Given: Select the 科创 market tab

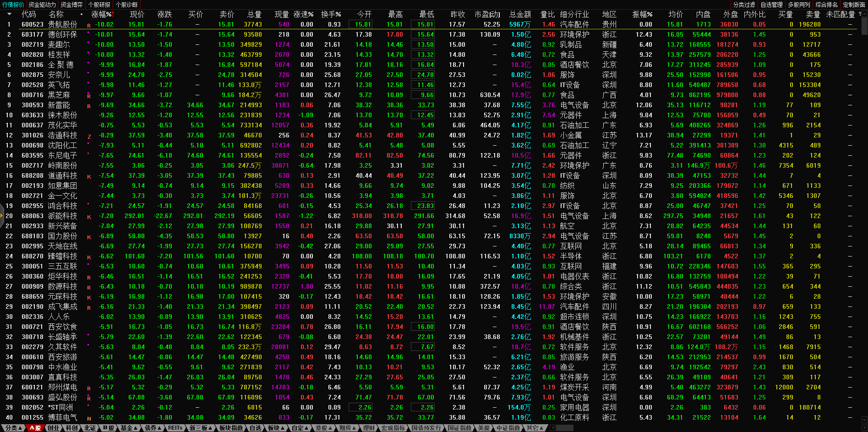Looking at the screenshot, I should [x=71, y=428].
